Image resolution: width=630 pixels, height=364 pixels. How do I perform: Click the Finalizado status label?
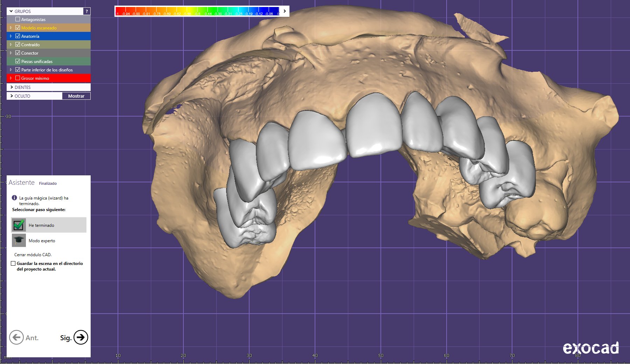pos(48,183)
